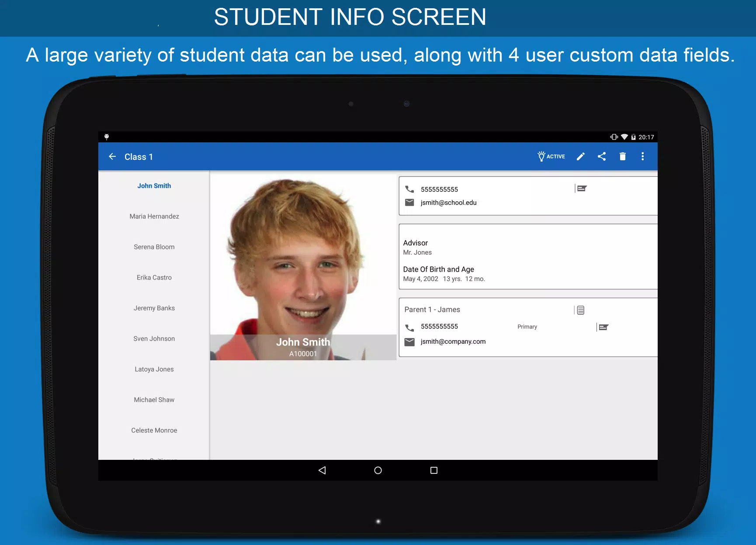This screenshot has width=756, height=545.
Task: Select Celeste Monroe in student list
Action: [x=154, y=430]
